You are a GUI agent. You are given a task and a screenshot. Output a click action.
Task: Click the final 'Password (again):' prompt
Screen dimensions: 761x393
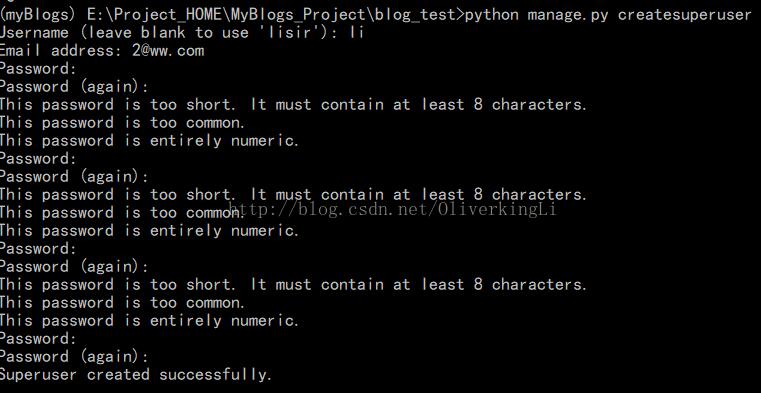(x=74, y=357)
